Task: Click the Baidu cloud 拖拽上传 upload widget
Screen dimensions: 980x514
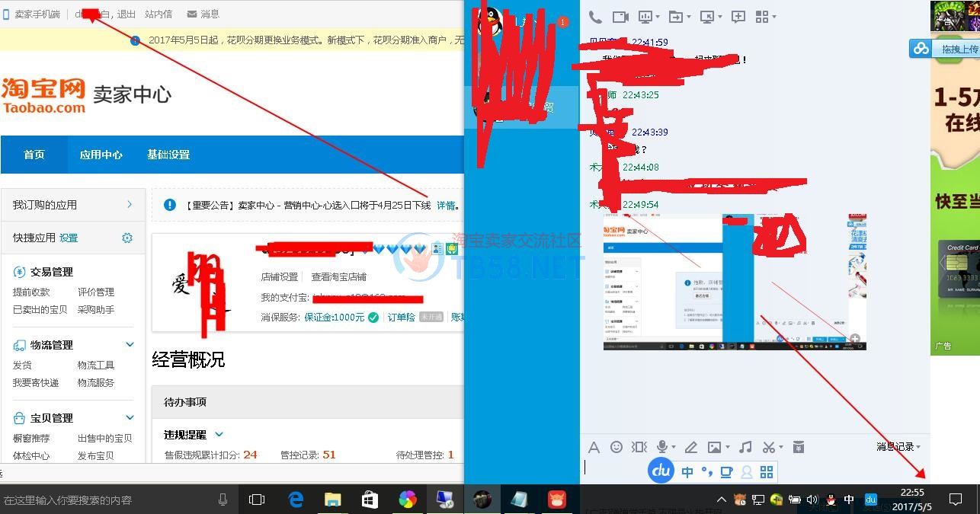Action: click(x=944, y=49)
